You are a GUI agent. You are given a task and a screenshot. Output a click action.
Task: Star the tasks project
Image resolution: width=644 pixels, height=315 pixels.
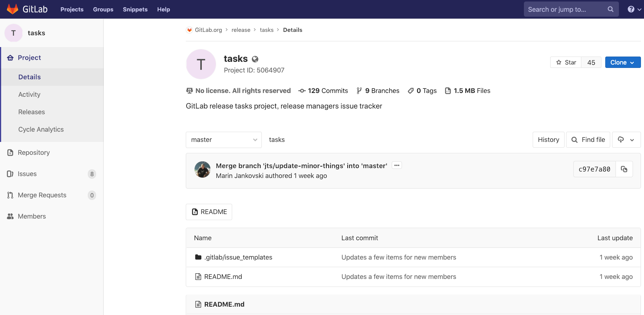click(x=566, y=62)
